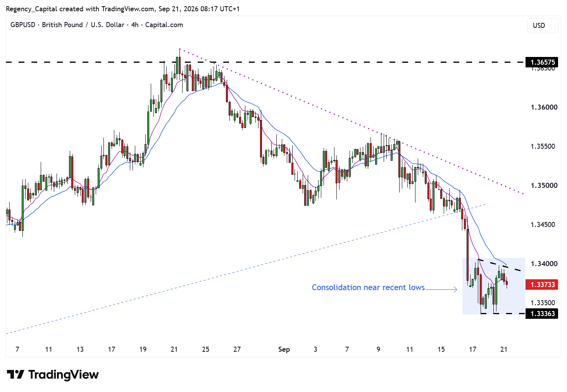The height and width of the screenshot is (392, 567).
Task: Click the 'Sep' month label on time axis
Action: (284, 349)
